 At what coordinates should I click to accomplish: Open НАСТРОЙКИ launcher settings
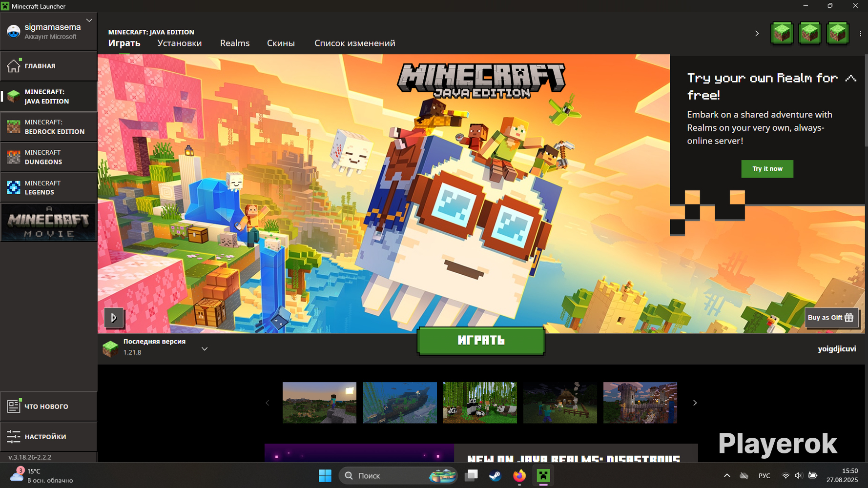pos(49,436)
